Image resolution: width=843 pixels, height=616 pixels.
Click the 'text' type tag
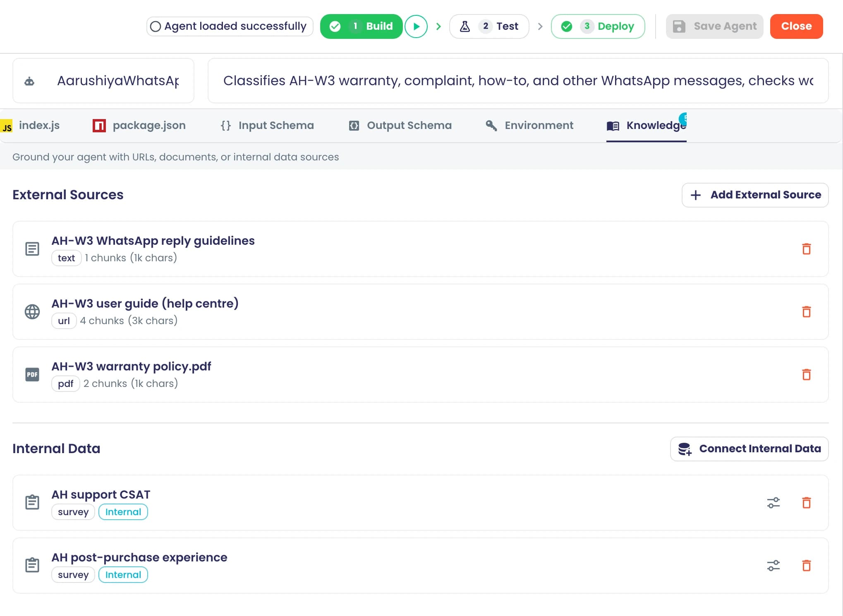click(66, 258)
